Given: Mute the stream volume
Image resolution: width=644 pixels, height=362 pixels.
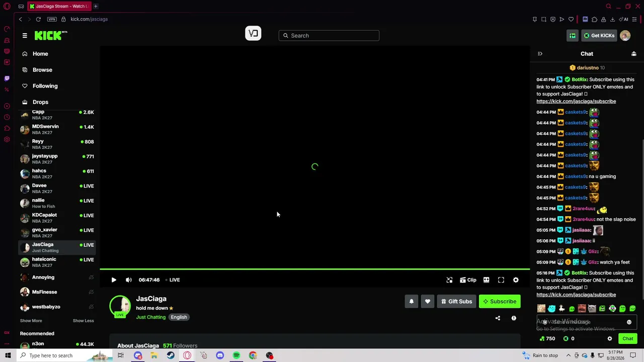Looking at the screenshot, I should (129, 280).
